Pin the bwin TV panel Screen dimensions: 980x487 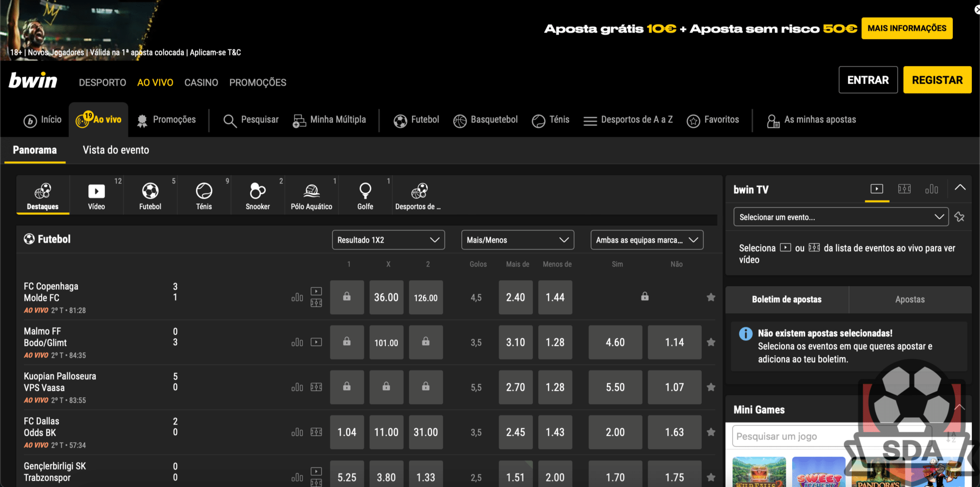pos(959,217)
